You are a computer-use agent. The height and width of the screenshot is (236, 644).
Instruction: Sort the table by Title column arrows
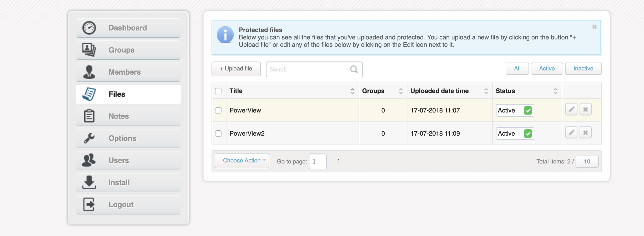(x=352, y=91)
